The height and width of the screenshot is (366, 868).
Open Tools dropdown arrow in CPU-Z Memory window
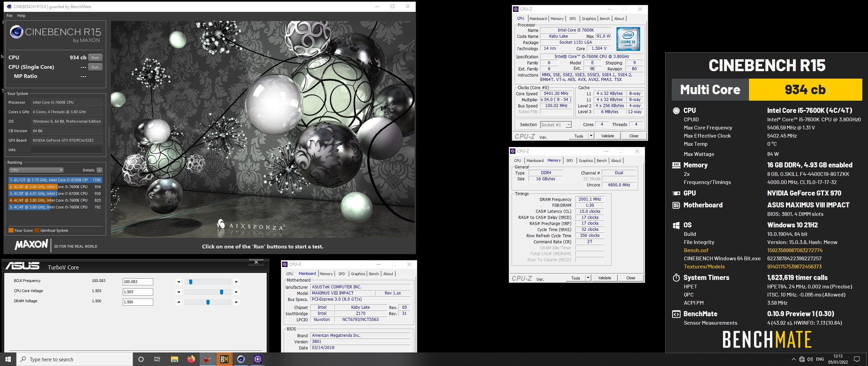tap(588, 278)
